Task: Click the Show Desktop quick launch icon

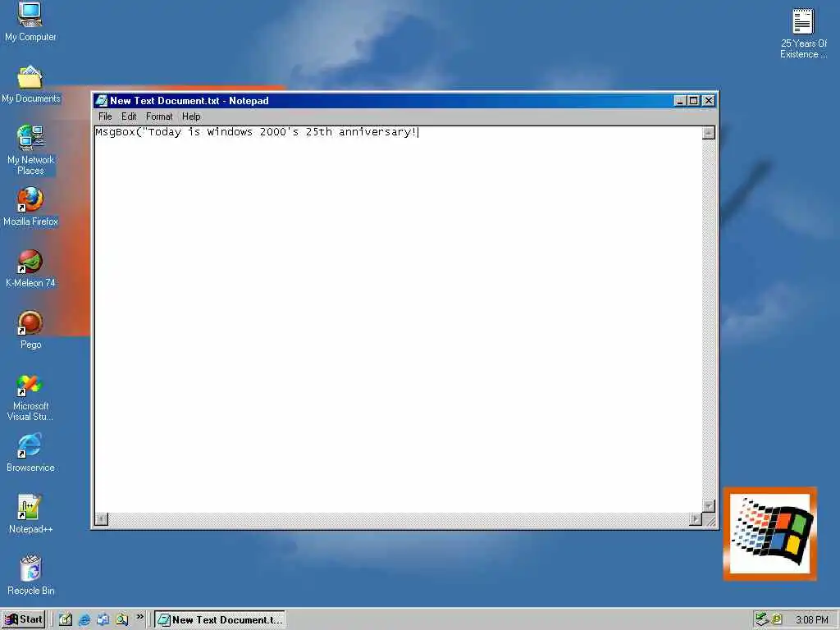Action: [x=66, y=620]
